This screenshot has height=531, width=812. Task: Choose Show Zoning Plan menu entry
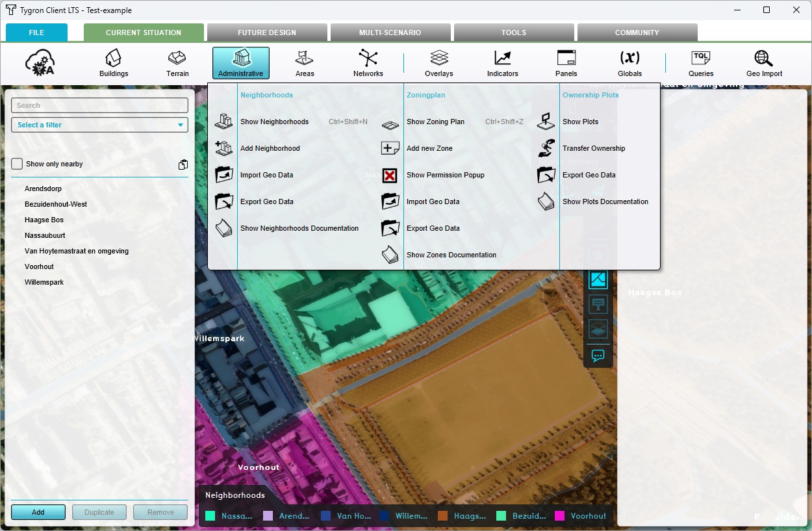(x=435, y=122)
